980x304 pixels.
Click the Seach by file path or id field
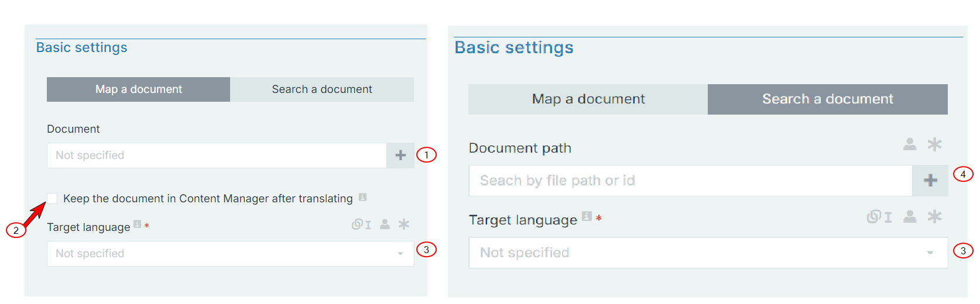point(690,181)
